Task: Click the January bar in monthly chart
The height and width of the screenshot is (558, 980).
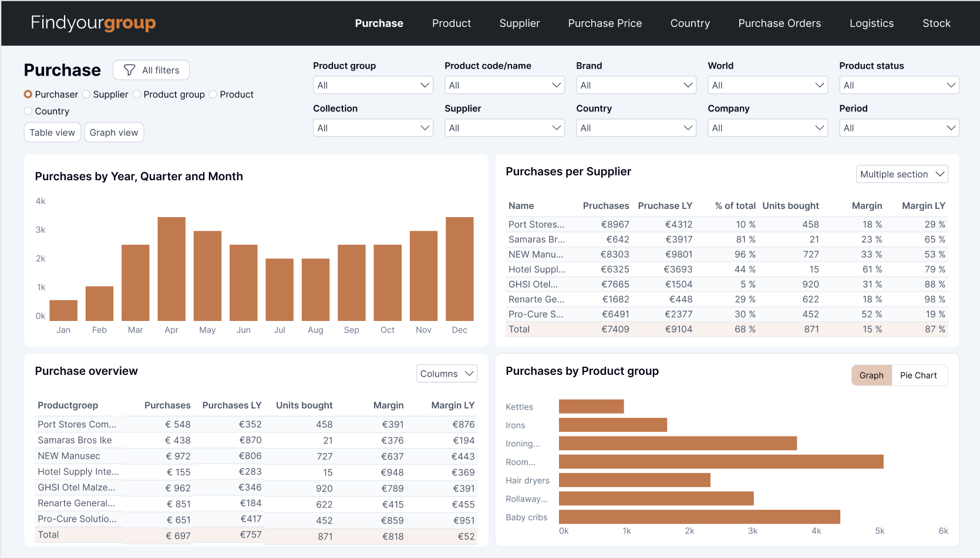Action: point(63,310)
